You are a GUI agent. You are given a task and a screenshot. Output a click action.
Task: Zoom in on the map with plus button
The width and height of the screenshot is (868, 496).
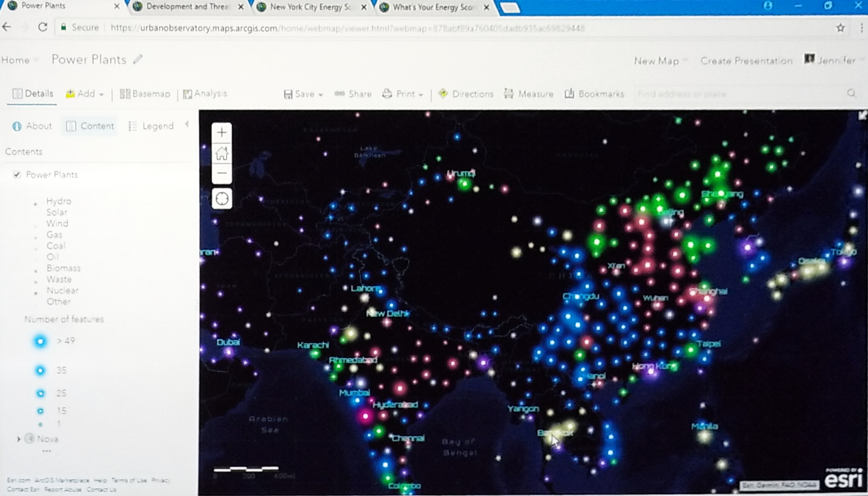click(x=222, y=132)
